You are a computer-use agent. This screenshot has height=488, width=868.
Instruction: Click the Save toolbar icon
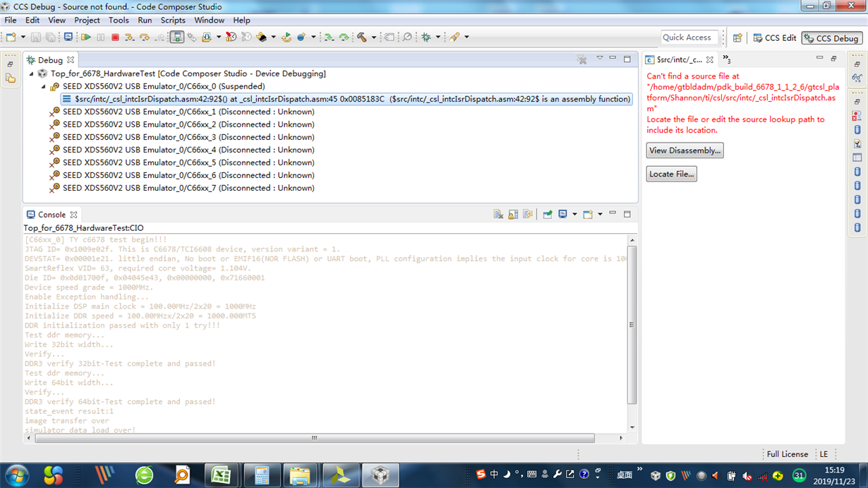pos(36,37)
